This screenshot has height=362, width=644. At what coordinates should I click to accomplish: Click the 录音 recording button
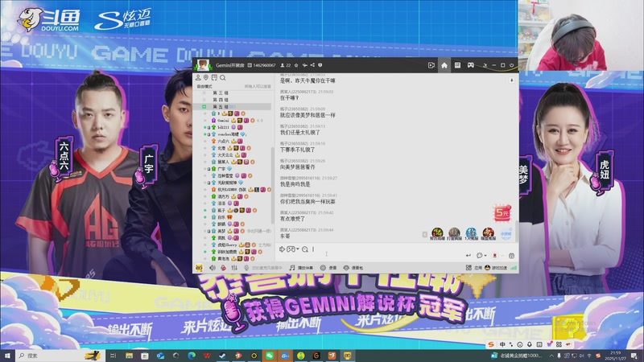[328, 268]
